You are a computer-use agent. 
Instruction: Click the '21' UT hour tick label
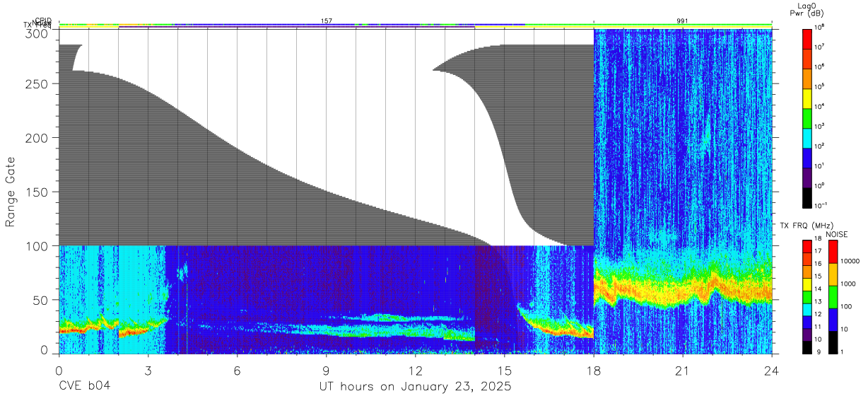[683, 371]
